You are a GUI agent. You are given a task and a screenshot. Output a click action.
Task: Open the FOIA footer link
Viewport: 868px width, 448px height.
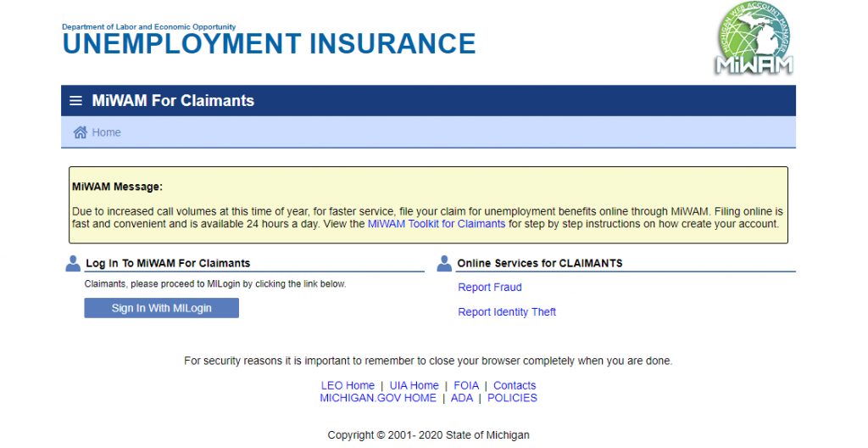click(466, 385)
